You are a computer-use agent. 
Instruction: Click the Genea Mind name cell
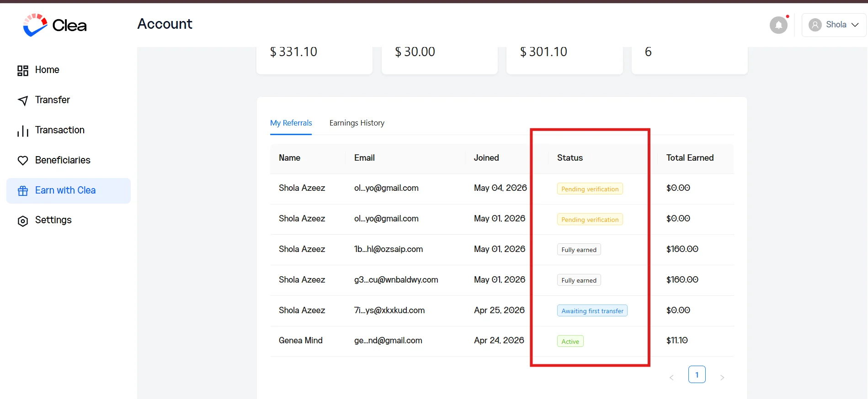(x=301, y=341)
